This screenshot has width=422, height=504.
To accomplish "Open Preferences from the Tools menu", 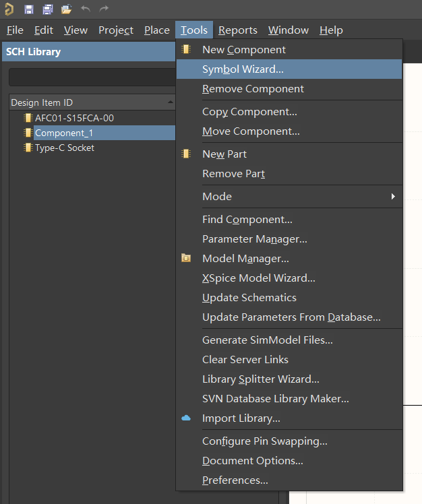I will tap(235, 480).
